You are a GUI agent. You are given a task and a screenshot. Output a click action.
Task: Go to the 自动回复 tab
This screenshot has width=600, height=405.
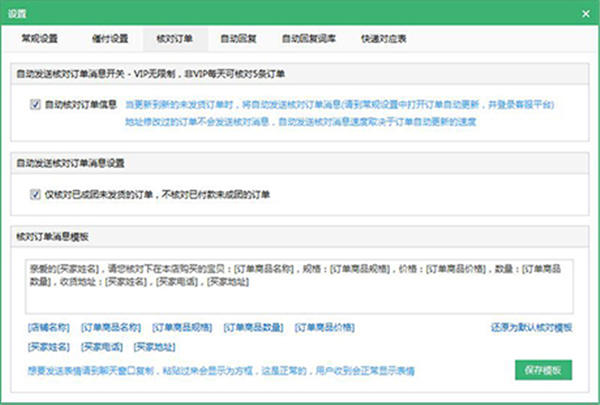238,39
